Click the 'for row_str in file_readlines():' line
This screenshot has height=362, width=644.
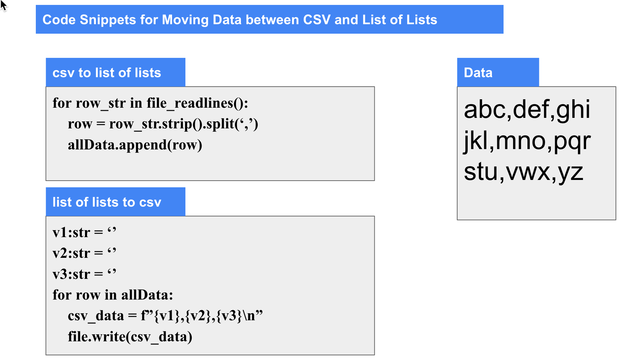[150, 103]
